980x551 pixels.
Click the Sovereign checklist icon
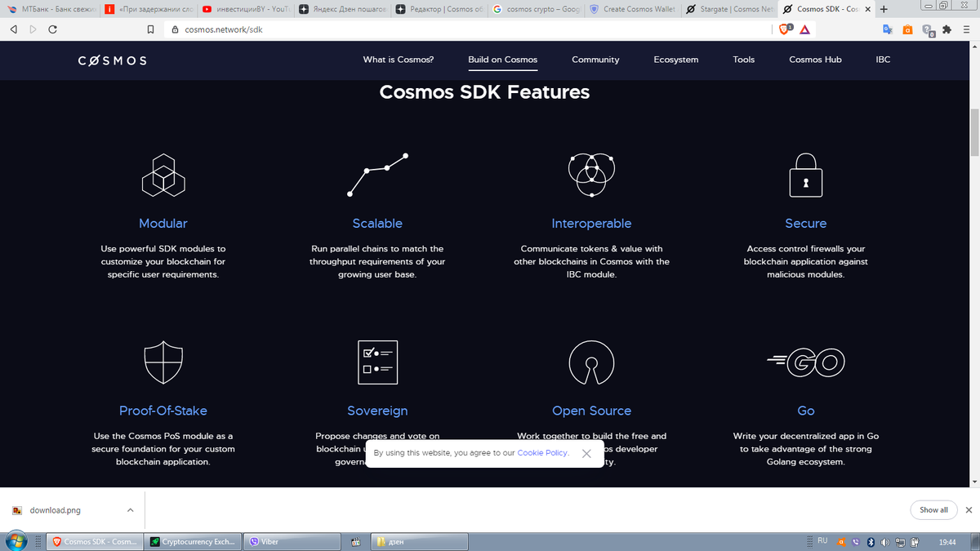(x=377, y=362)
